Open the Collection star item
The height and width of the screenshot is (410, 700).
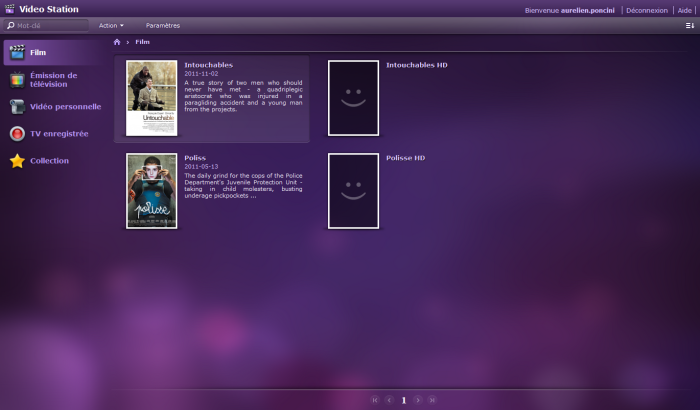(x=48, y=160)
